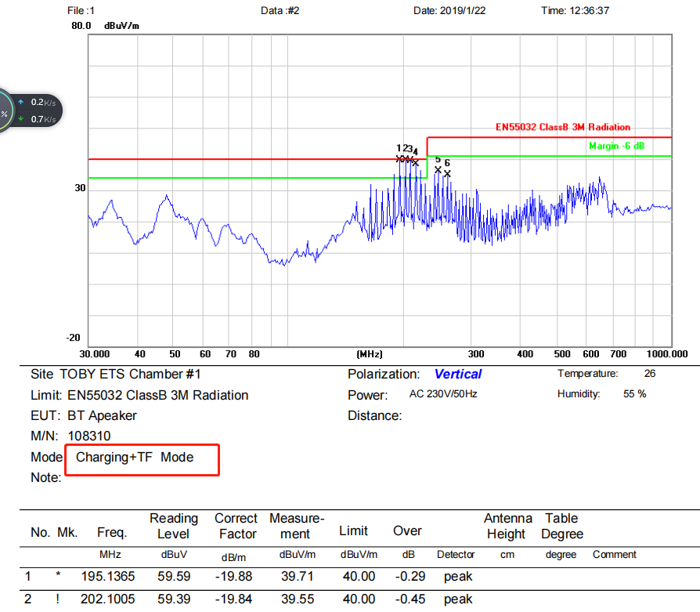Click the 1000.000 x-axis end frequency
This screenshot has width=700, height=612.
pyautogui.click(x=667, y=353)
